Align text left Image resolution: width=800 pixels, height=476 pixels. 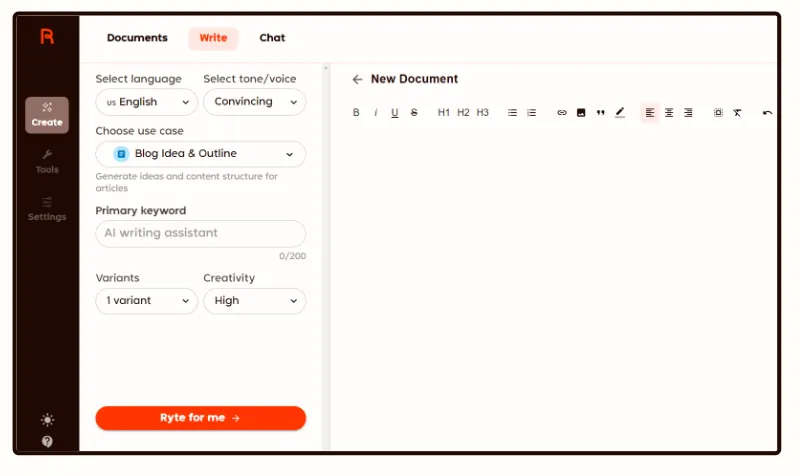(x=649, y=113)
